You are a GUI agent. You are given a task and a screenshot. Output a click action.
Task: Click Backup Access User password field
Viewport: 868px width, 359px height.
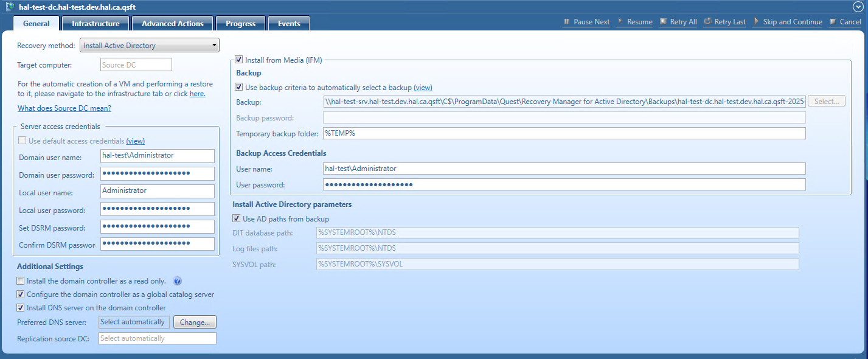[564, 184]
